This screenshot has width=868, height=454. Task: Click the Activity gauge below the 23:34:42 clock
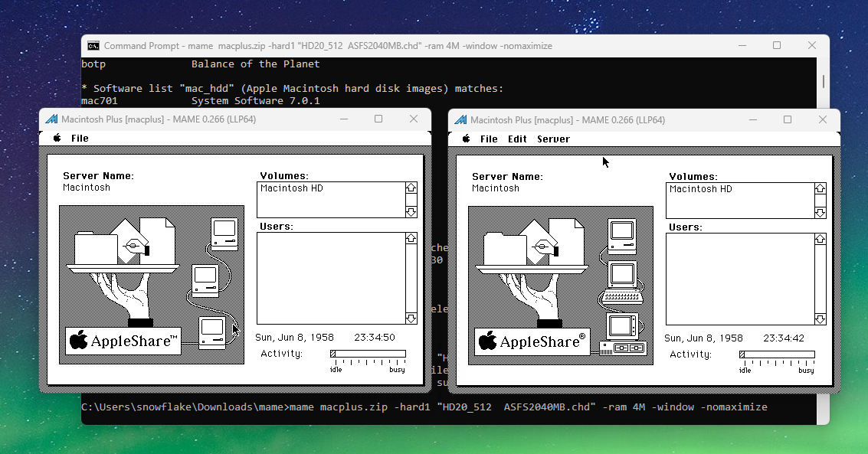[x=777, y=354]
